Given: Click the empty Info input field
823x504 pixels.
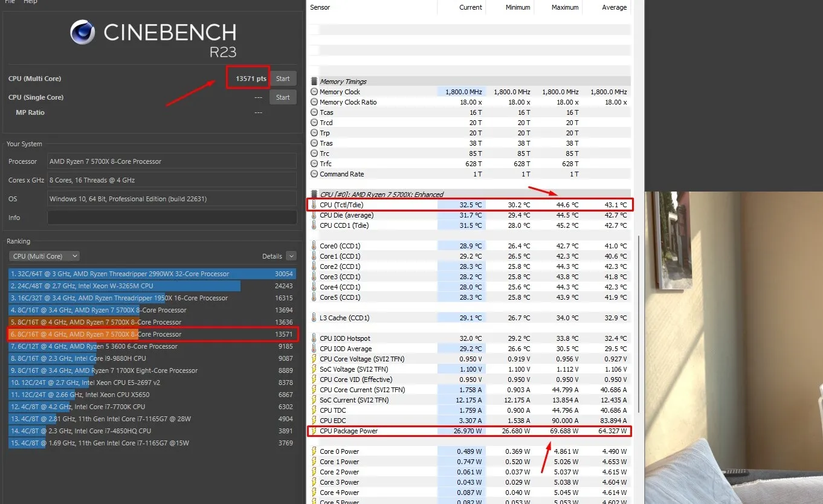Looking at the screenshot, I should [x=172, y=218].
